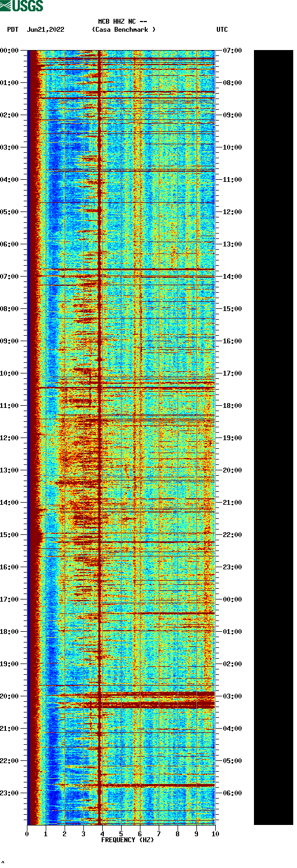
Task: Click the frequency axis tick label '2'
Action: pyautogui.click(x=65, y=834)
